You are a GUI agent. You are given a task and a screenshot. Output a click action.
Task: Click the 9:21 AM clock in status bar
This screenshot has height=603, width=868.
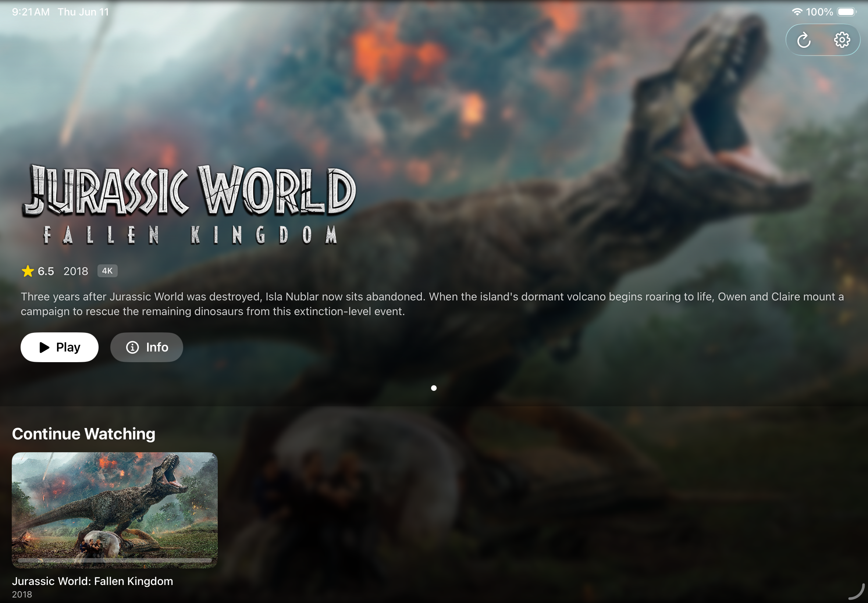pos(31,12)
